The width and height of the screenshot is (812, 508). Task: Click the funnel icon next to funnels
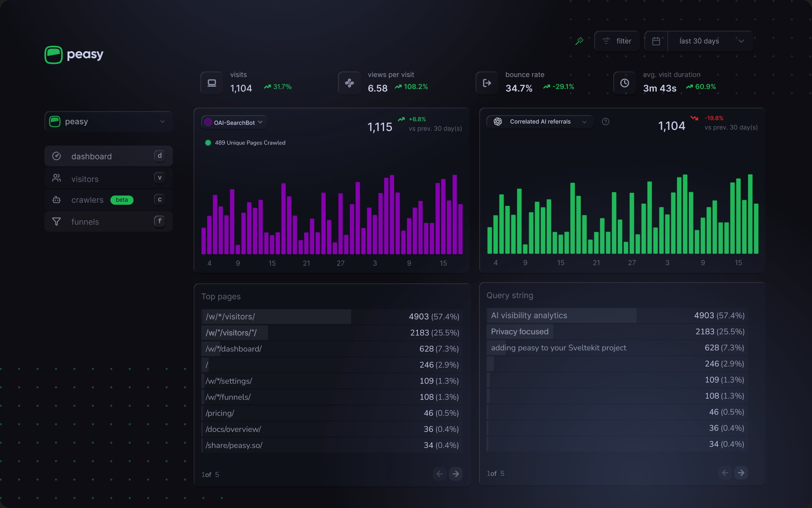[56, 221]
